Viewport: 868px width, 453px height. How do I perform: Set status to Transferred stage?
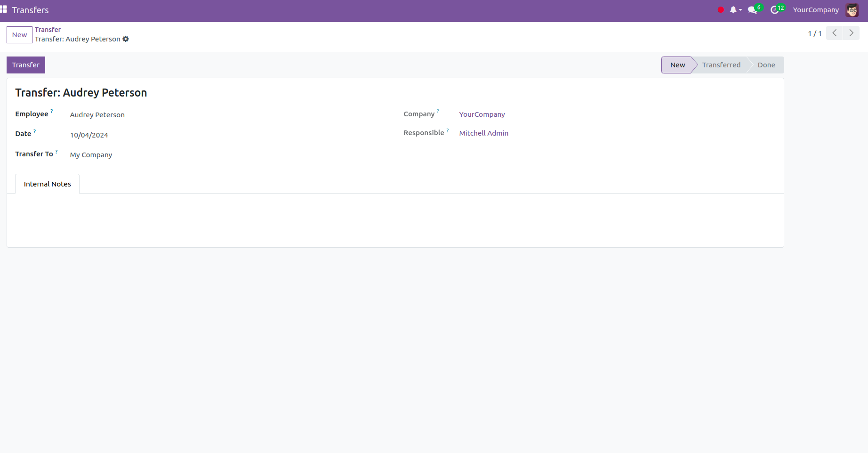point(721,65)
